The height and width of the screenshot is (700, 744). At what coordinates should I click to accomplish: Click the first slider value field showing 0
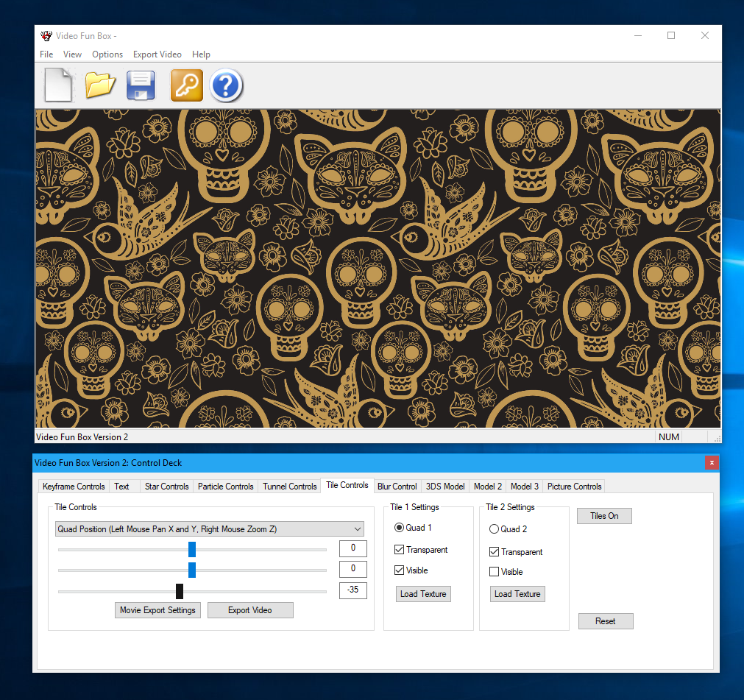(x=353, y=548)
